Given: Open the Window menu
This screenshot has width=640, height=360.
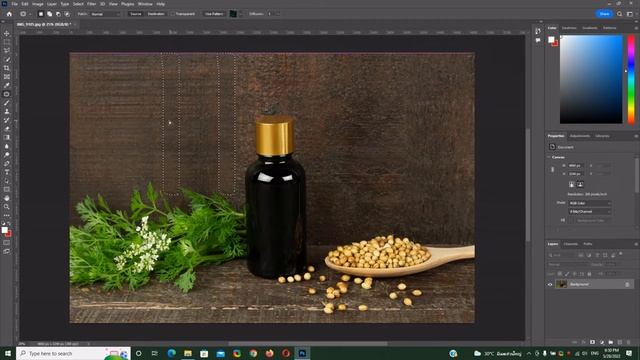Looking at the screenshot, I should click(145, 4).
